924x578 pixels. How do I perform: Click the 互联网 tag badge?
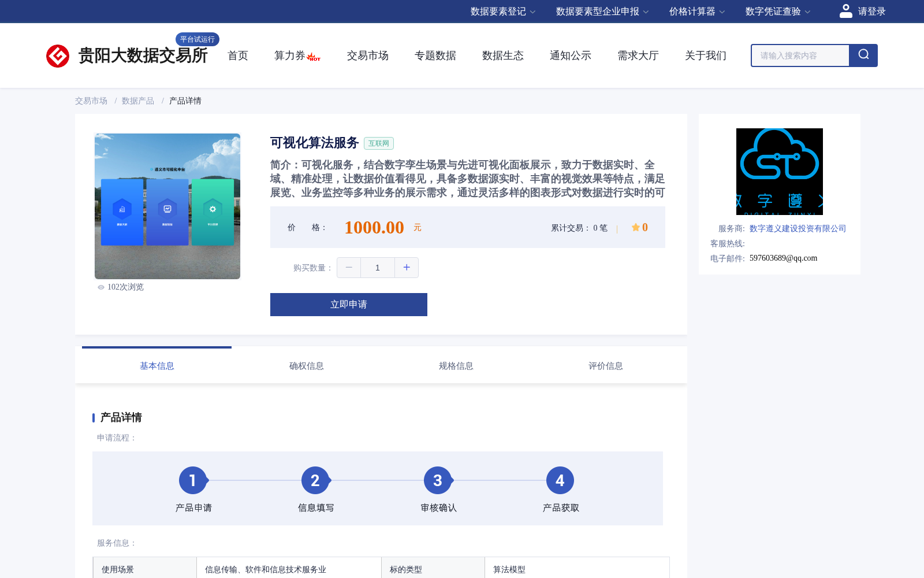[379, 143]
